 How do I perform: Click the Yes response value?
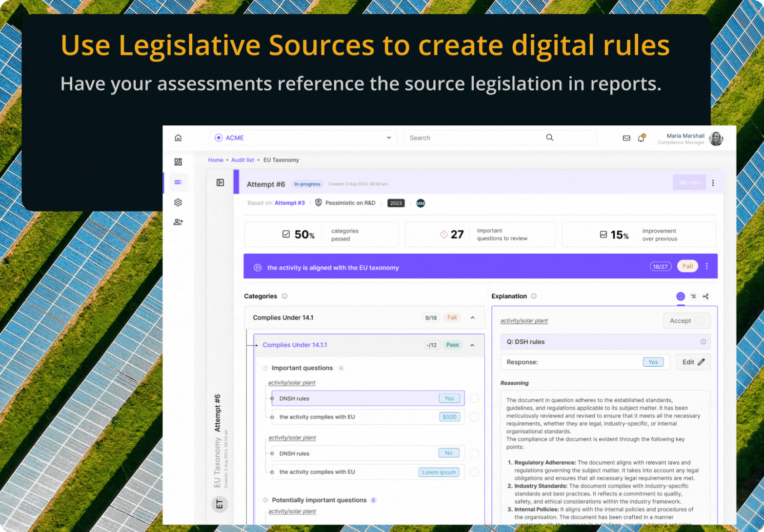(653, 362)
